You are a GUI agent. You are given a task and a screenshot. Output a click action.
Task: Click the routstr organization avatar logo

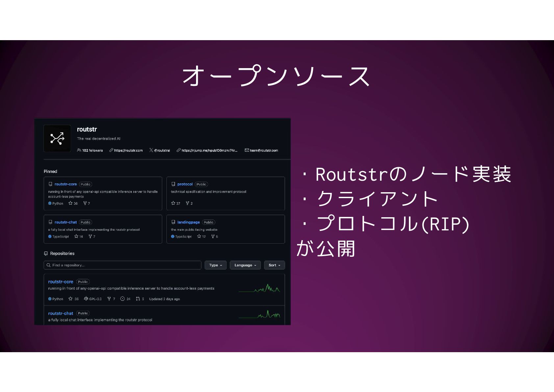(57, 138)
